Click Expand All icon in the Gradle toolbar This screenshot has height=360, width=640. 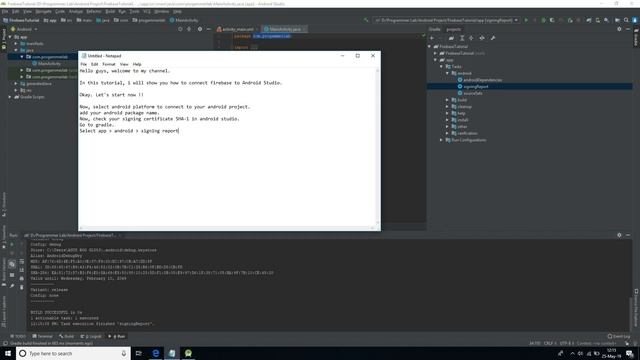462,38
